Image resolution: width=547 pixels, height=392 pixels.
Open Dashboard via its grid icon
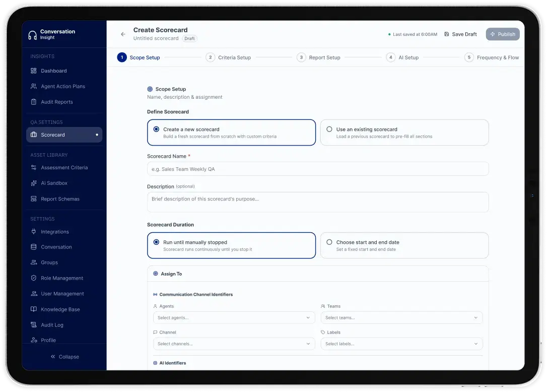click(33, 71)
